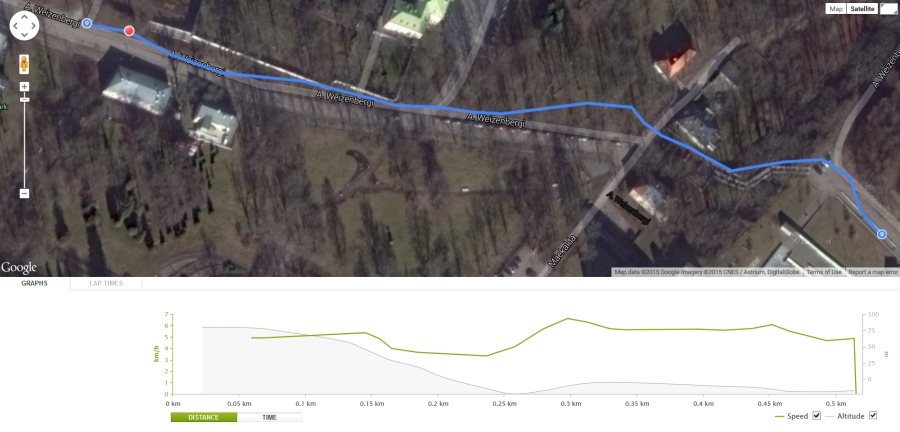This screenshot has width=900, height=432.
Task: Open the LAP TIMES tab
Action: (106, 283)
